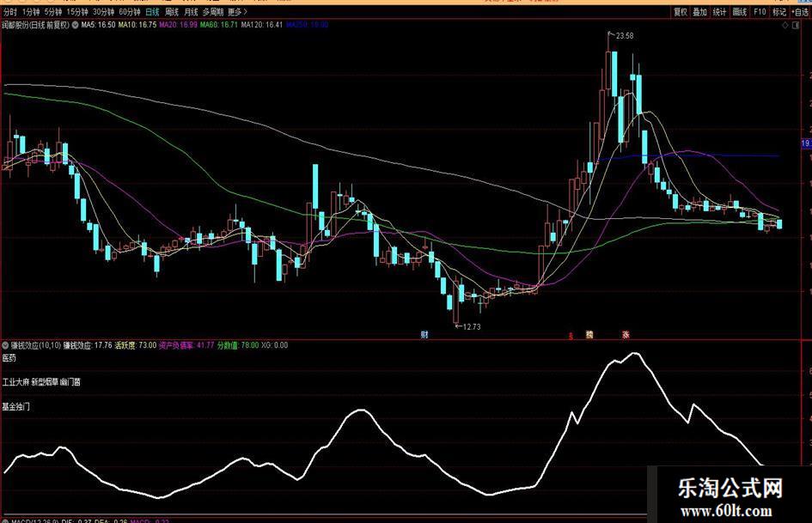This screenshot has width=812, height=523.
Task: Activate the 画线 drawing tools
Action: [x=740, y=11]
